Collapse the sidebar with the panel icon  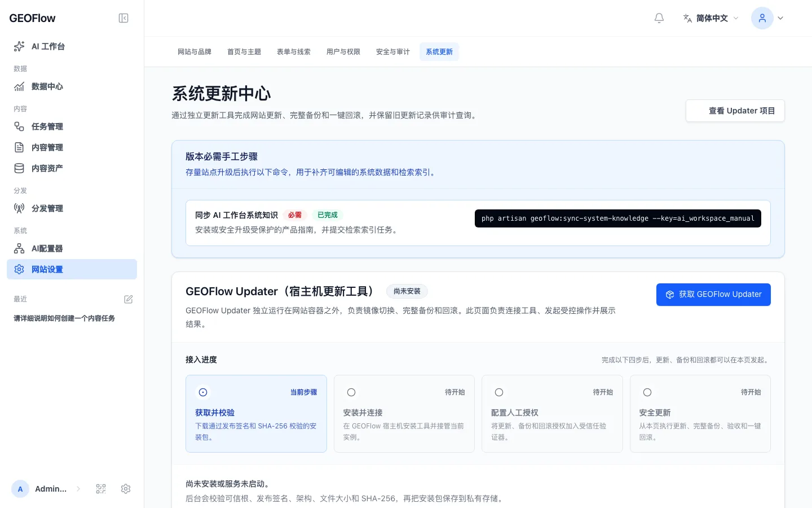(123, 18)
